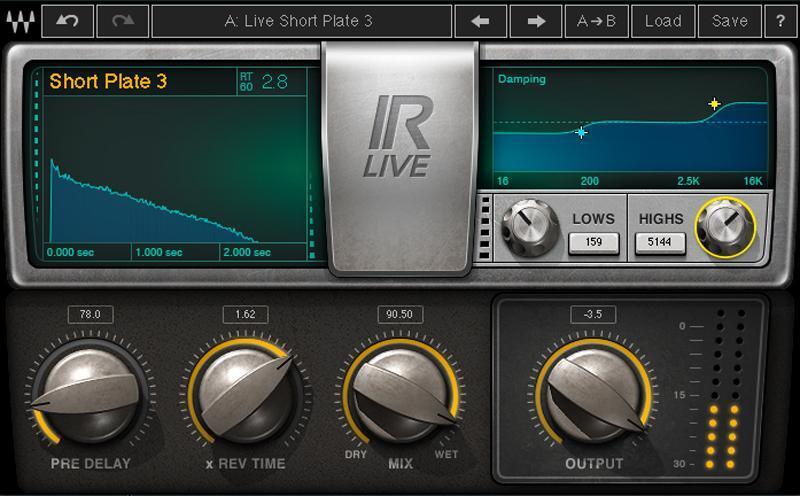Click the RT60 2.8 readout

pyautogui.click(x=270, y=82)
